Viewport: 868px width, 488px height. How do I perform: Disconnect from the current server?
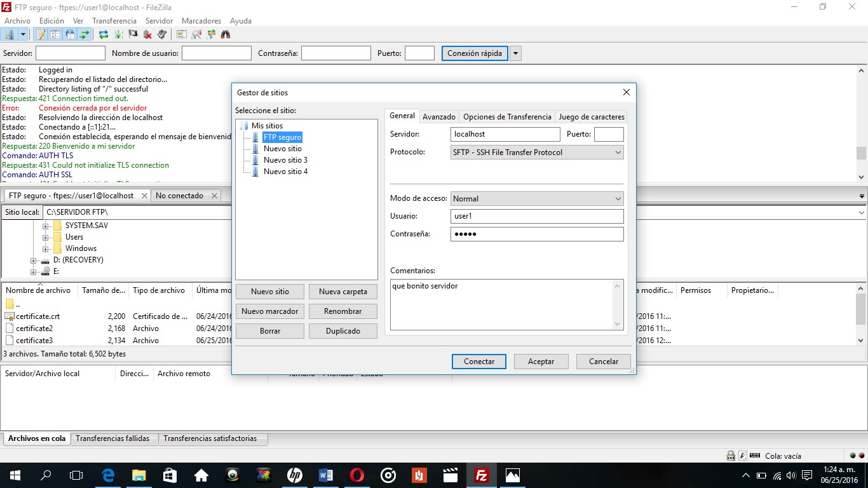tap(147, 34)
